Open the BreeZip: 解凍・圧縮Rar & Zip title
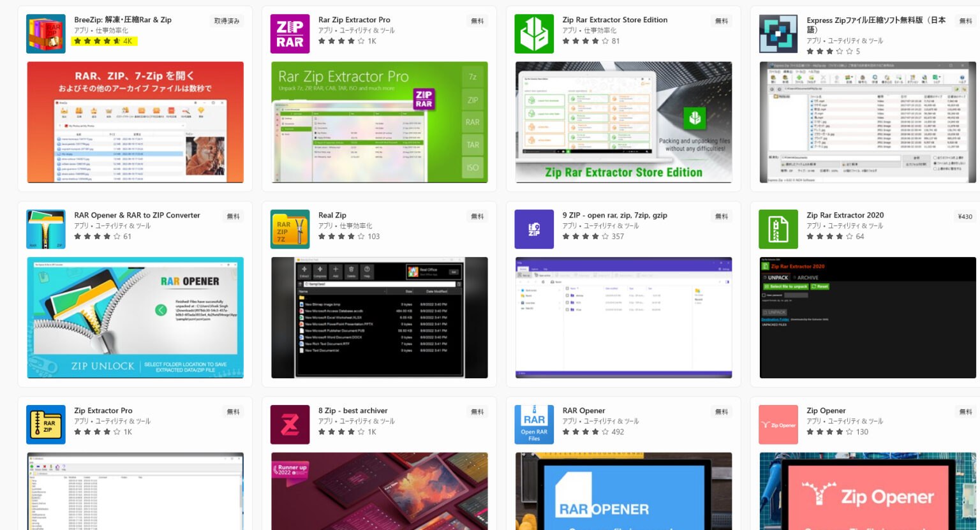Viewport: 980px width, 530px height. pyautogui.click(x=122, y=20)
